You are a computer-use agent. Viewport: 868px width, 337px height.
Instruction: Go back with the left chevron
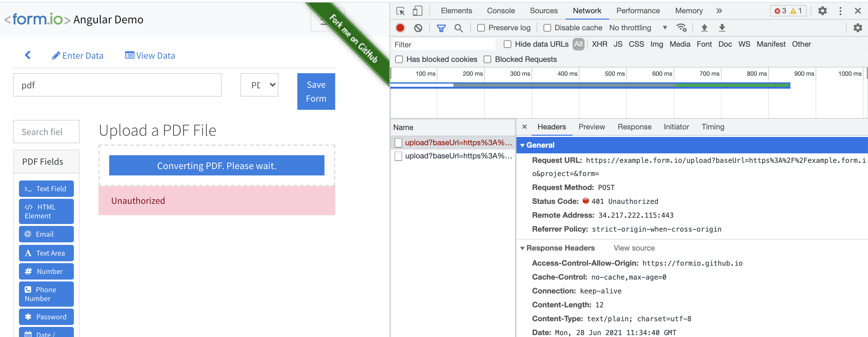click(x=28, y=55)
